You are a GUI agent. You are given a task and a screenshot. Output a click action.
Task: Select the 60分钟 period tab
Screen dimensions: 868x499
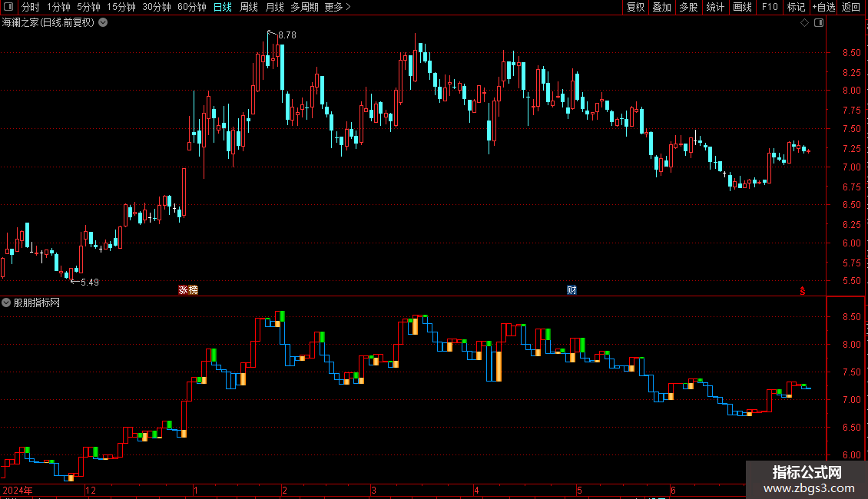click(191, 7)
